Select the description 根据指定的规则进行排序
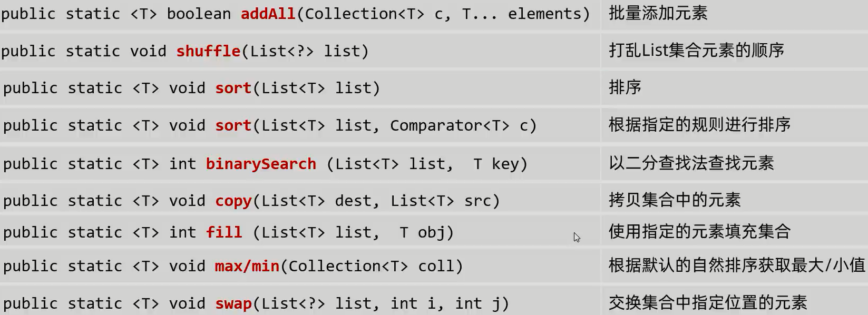The width and height of the screenshot is (868, 315). coord(700,125)
